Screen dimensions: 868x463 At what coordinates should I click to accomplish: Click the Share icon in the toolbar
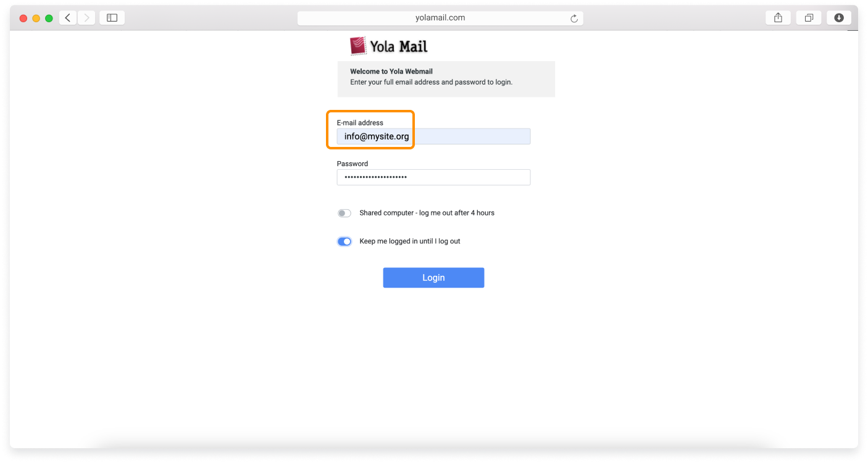[x=777, y=17]
